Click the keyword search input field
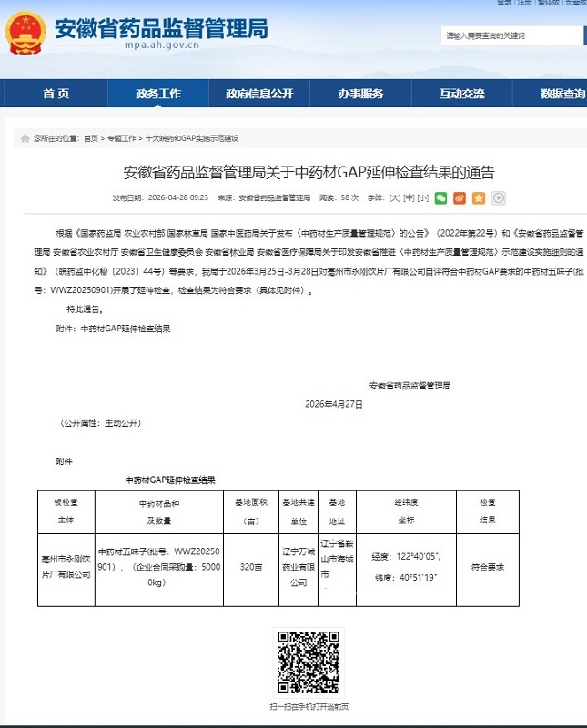The width and height of the screenshot is (587, 728). click(x=512, y=35)
